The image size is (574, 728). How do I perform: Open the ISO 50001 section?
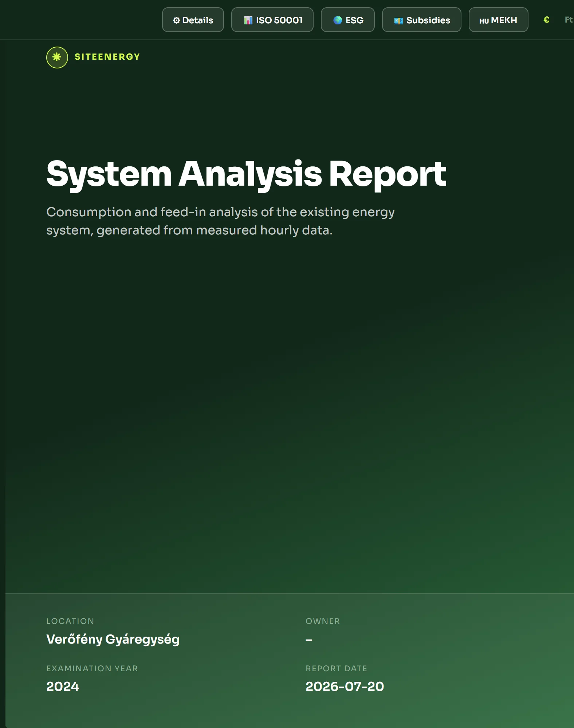(272, 20)
